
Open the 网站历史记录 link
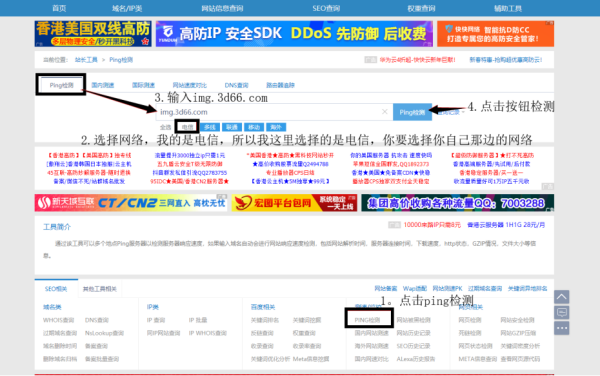413,333
